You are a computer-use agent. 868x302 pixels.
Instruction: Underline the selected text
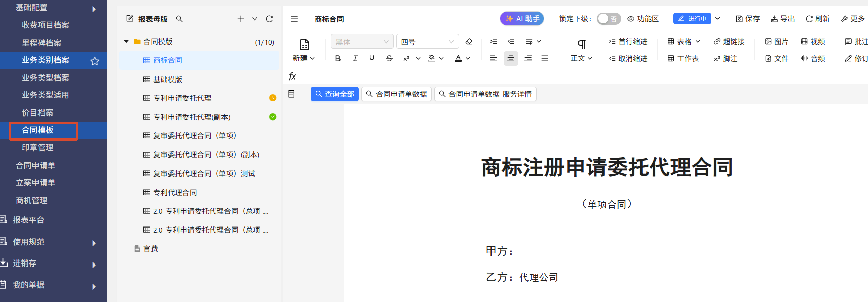(372, 59)
